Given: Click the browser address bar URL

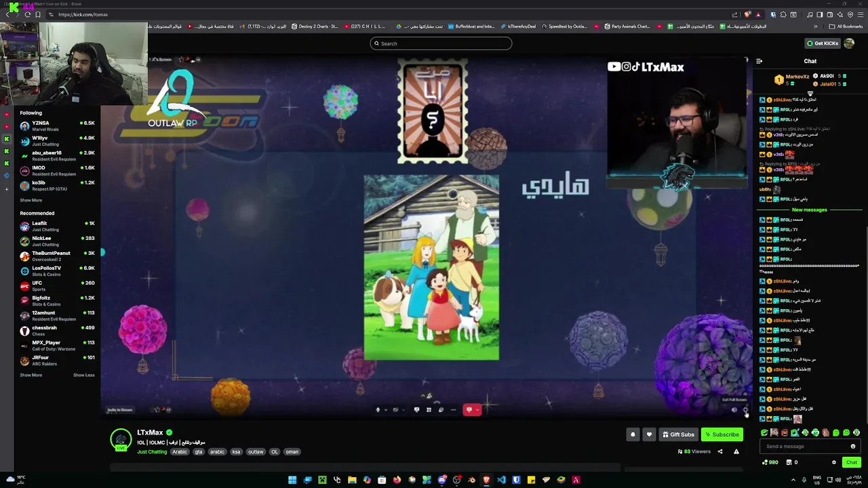Looking at the screenshot, I should 83,14.
